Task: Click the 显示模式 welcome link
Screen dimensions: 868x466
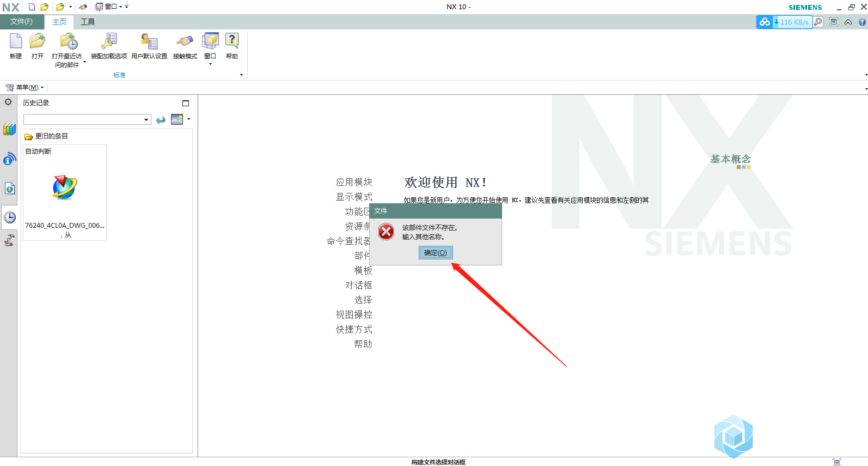Action: [x=354, y=197]
